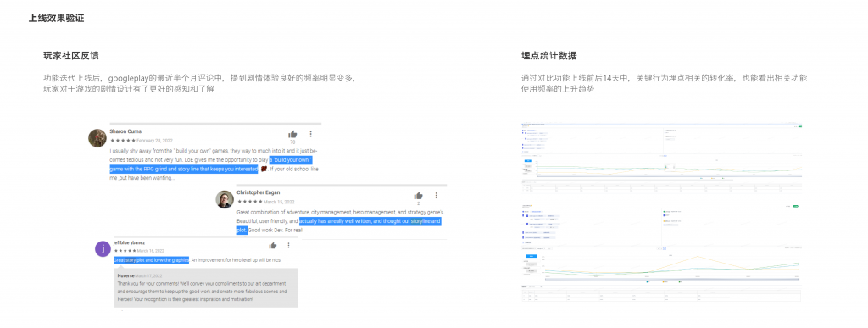Click the heading '玩家社区反馈'
Screen dimensions: 868x328
(71, 56)
